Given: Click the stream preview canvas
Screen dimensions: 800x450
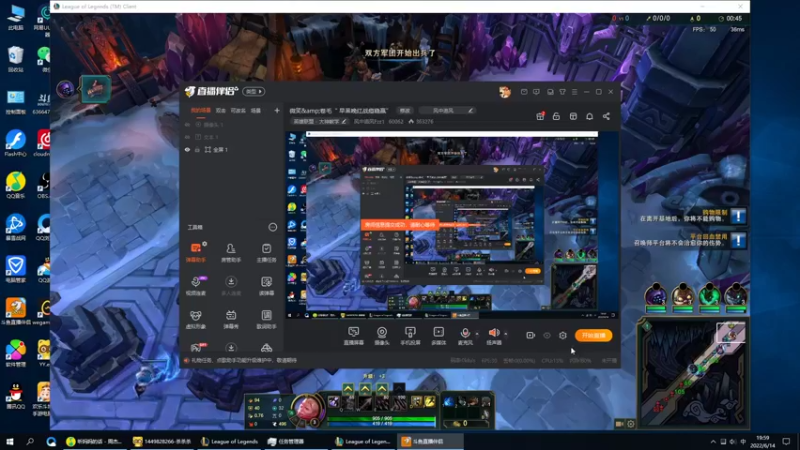Looking at the screenshot, I should pos(452,225).
